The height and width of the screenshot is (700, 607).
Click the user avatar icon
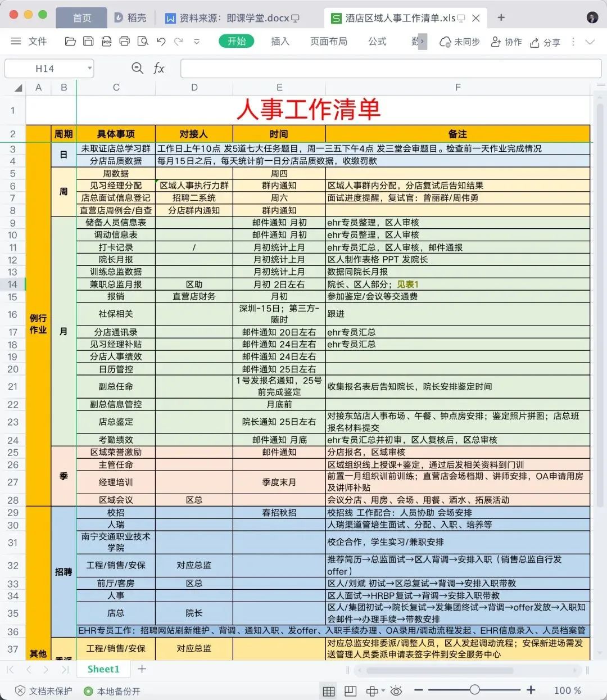click(x=592, y=17)
